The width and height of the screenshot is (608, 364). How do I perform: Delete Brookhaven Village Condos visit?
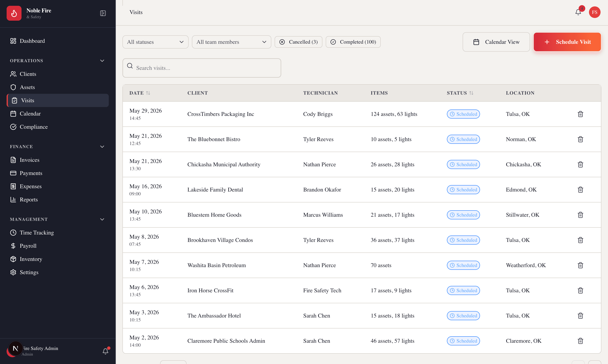click(580, 240)
